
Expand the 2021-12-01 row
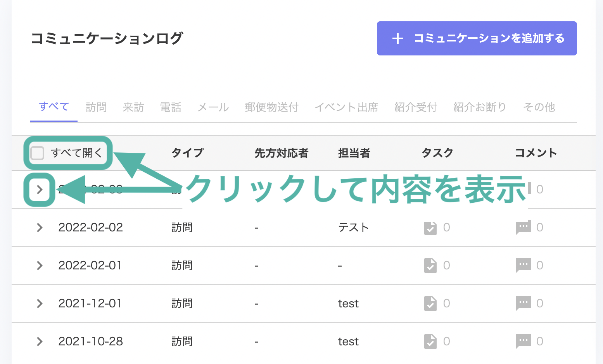click(x=40, y=304)
